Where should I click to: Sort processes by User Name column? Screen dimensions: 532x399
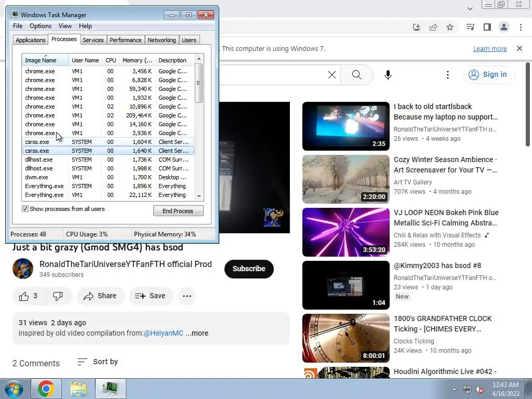pos(86,60)
